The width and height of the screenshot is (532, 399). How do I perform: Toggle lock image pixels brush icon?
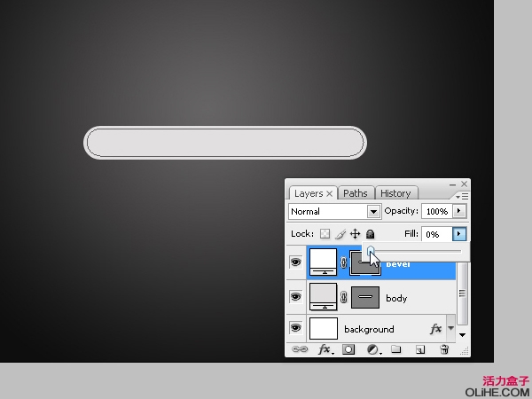340,234
